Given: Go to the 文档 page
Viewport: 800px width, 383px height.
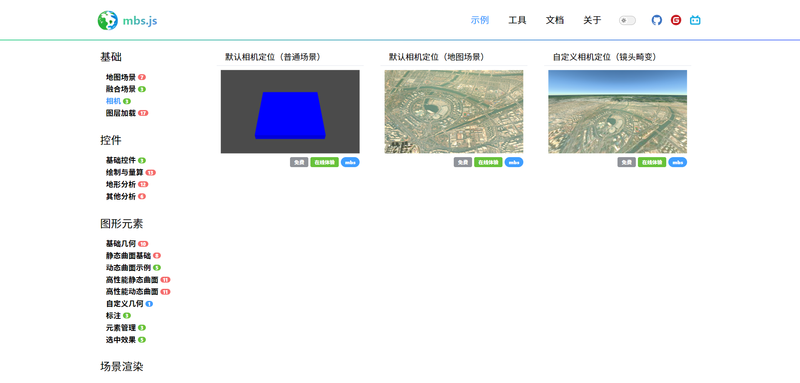Looking at the screenshot, I should (x=555, y=20).
